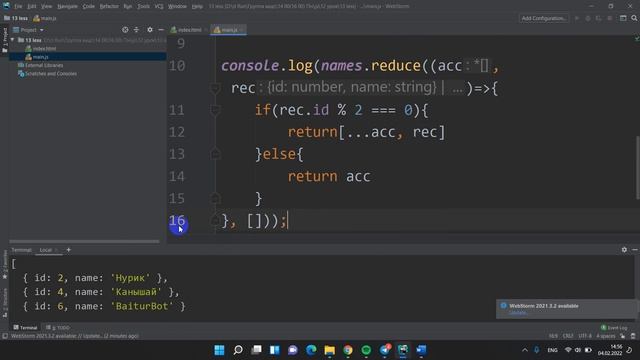
Task: Open the Tools menu
Action: pyautogui.click(x=143, y=7)
